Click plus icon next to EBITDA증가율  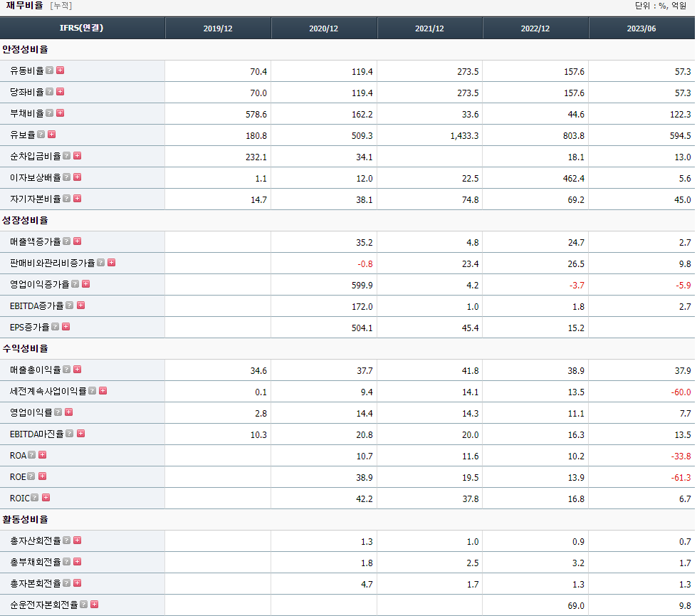point(80,305)
